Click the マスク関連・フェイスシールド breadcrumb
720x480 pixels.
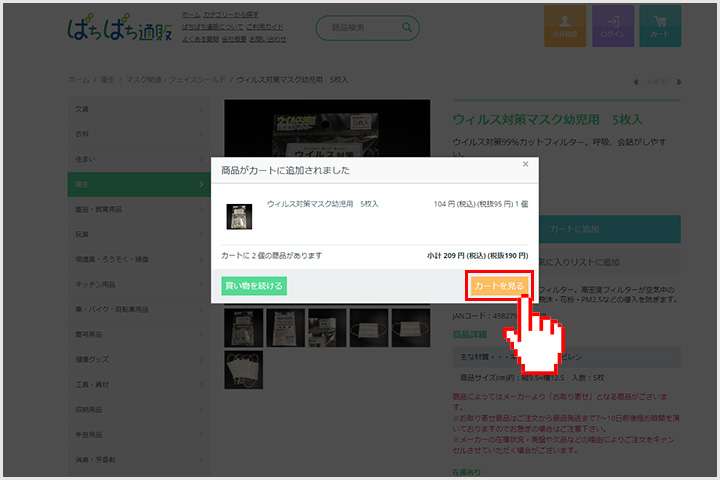pos(176,79)
